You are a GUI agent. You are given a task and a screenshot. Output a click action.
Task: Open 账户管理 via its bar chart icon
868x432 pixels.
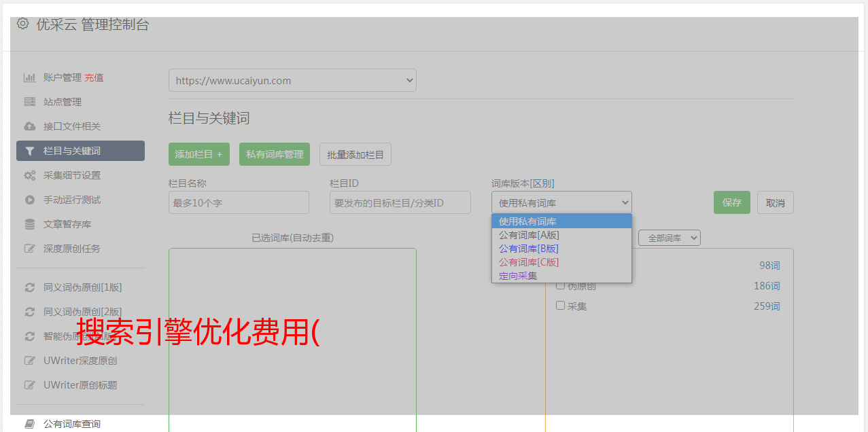29,77
